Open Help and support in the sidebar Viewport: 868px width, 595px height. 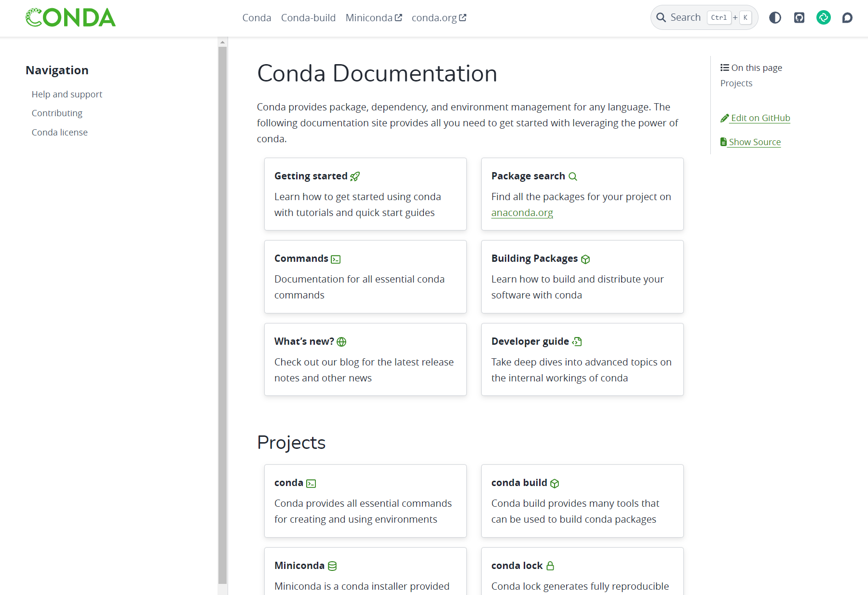[67, 94]
